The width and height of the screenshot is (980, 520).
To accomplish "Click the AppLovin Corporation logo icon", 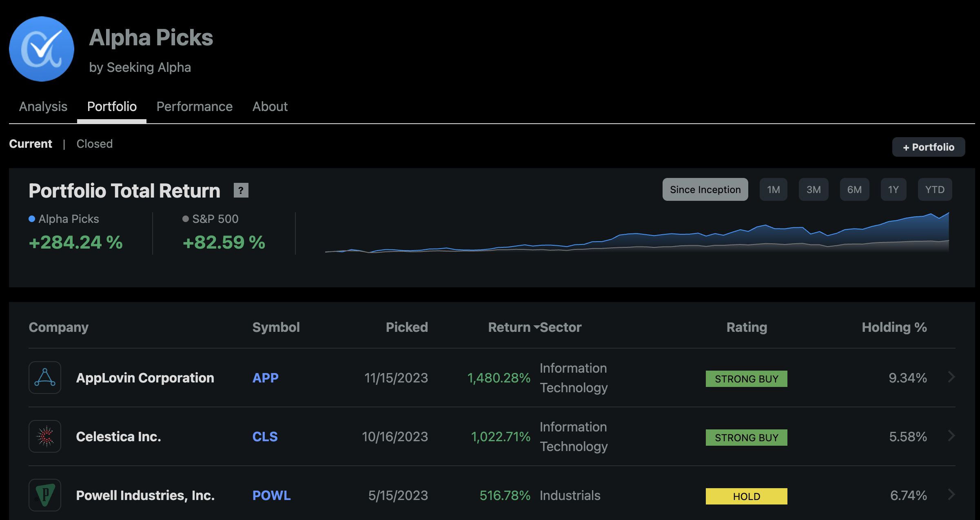I will (45, 378).
